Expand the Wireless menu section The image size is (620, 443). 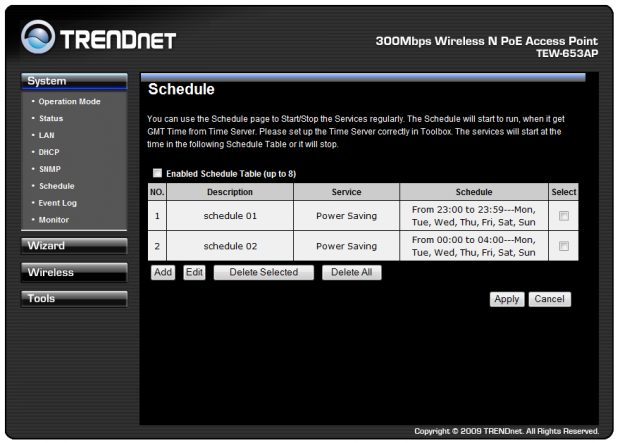[x=74, y=272]
